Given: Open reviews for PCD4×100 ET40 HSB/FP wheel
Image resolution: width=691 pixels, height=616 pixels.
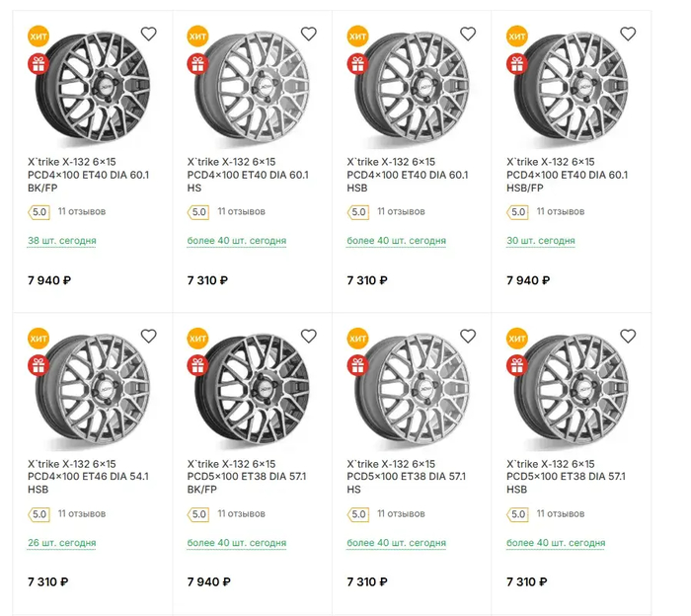Looking at the screenshot, I should (x=561, y=211).
